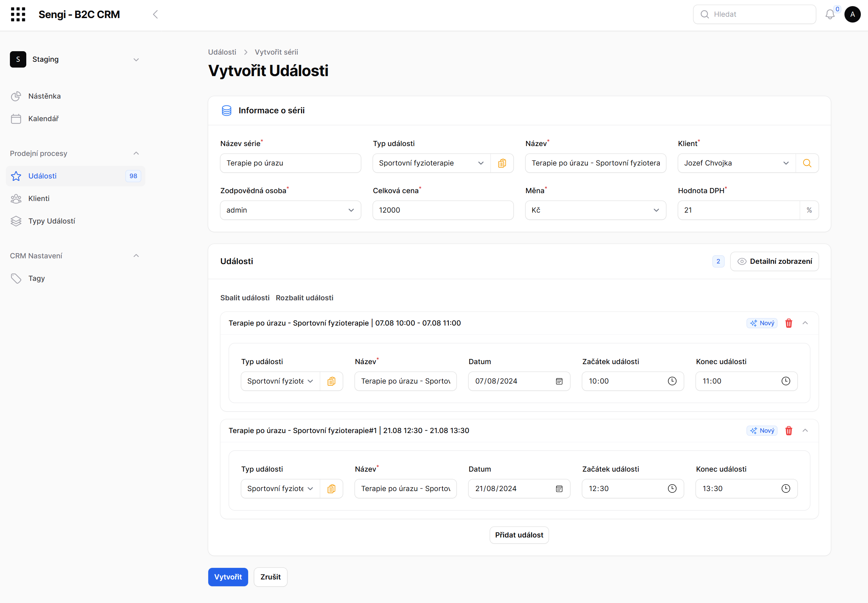The height and width of the screenshot is (603, 868).
Task: Open clock picker for 12:30 start time
Action: 672,489
